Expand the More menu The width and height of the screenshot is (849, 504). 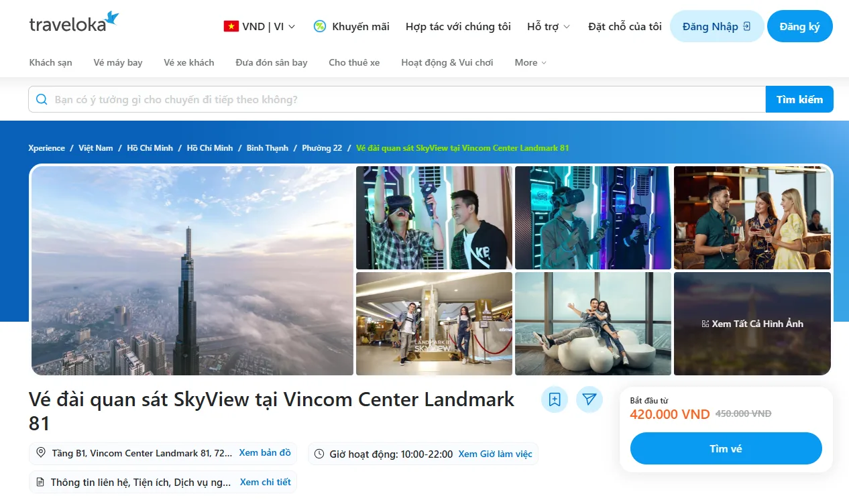[x=530, y=62]
